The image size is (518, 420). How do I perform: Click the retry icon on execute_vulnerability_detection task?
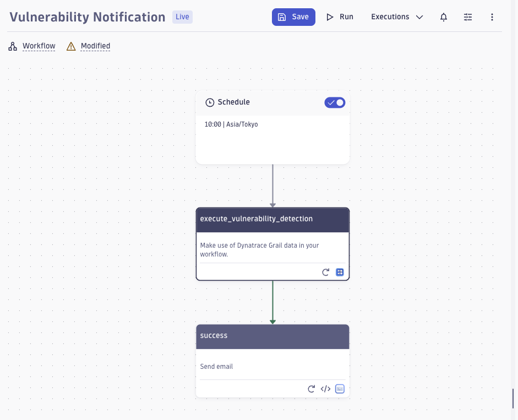325,271
